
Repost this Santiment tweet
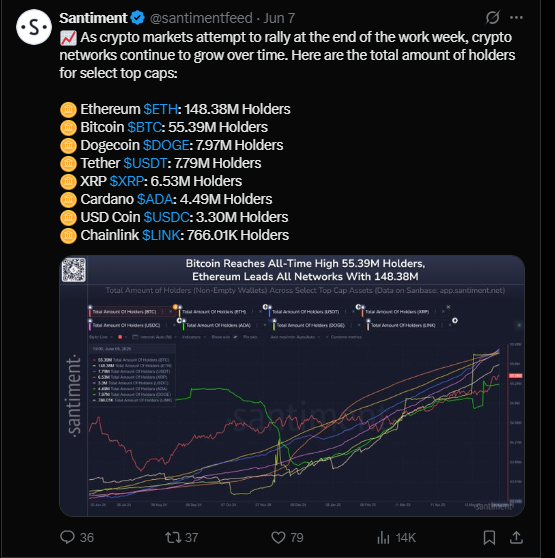[173, 537]
